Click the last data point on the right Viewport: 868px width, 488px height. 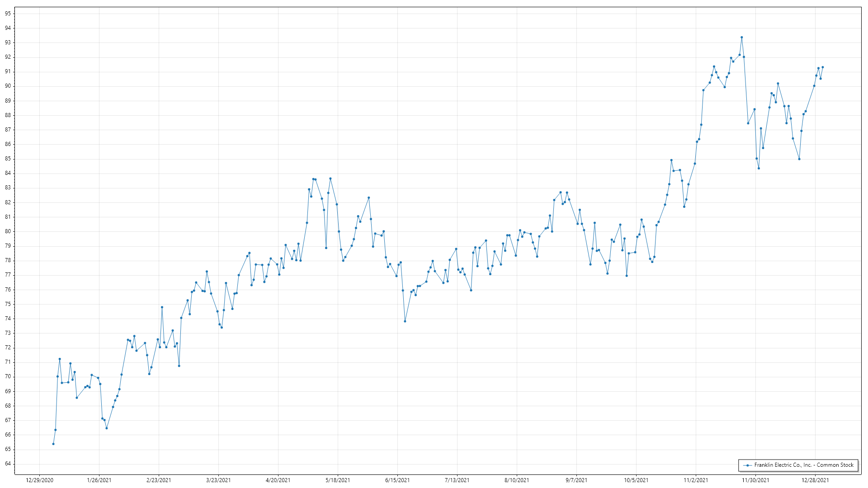point(822,67)
